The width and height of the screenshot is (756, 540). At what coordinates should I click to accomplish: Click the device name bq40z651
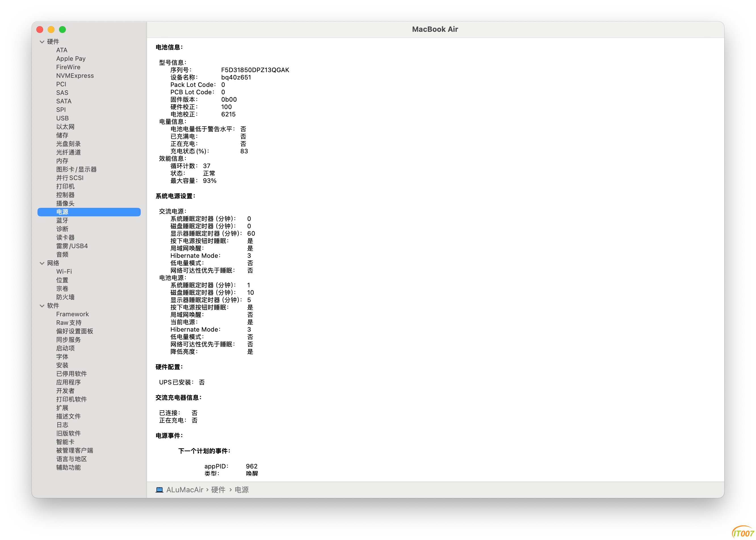pos(236,77)
